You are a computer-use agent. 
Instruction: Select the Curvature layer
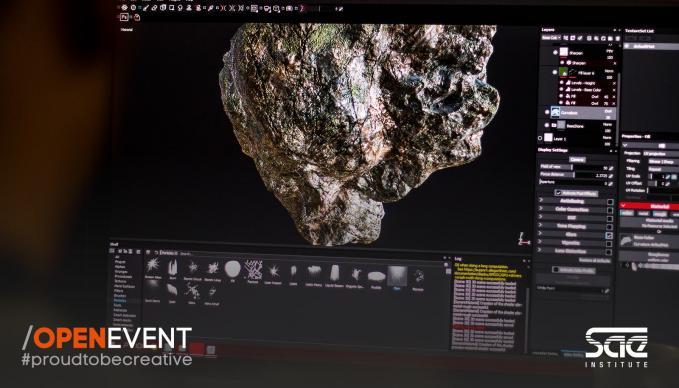[x=580, y=112]
